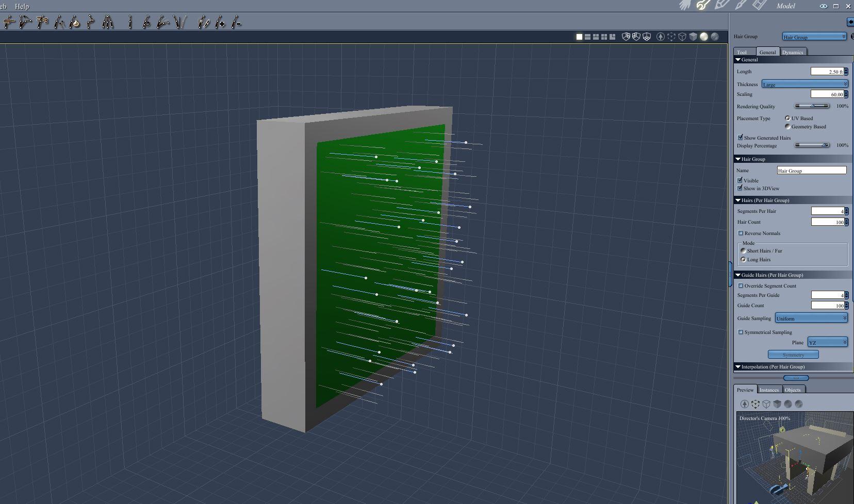Switch to single-view layout icon
The height and width of the screenshot is (504, 854).
pyautogui.click(x=579, y=37)
